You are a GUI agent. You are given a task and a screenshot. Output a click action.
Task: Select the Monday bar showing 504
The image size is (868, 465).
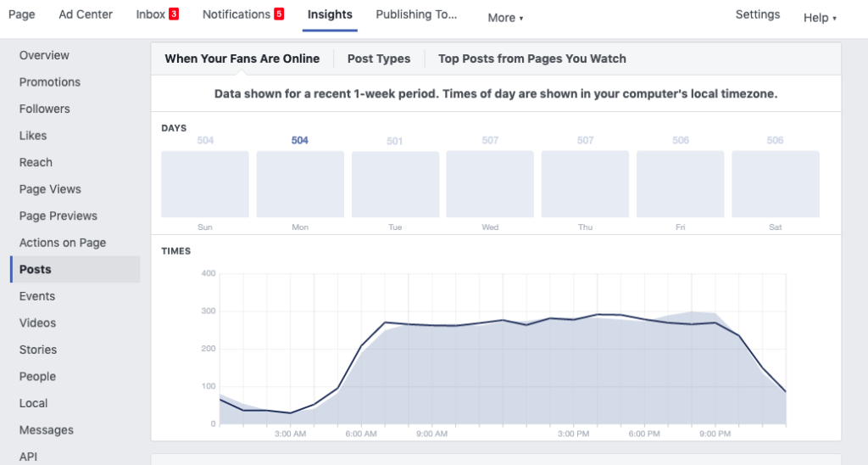click(300, 184)
